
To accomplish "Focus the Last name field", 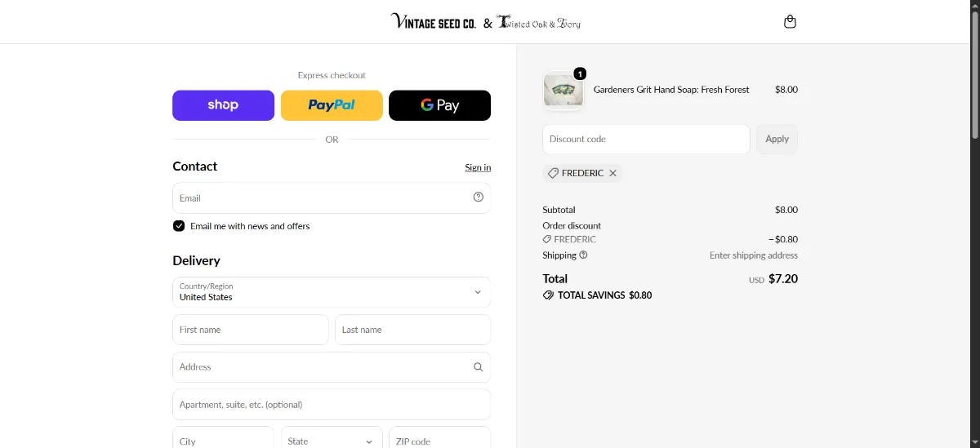I will point(412,330).
